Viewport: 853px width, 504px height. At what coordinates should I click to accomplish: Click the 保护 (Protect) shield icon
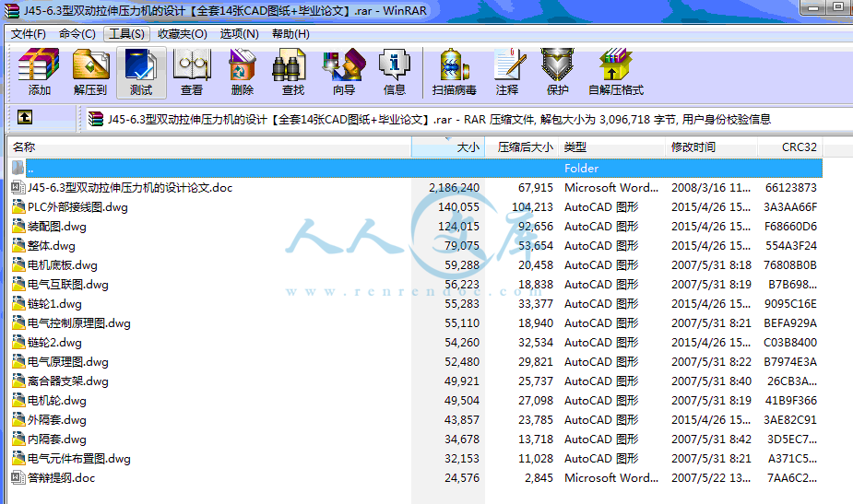[557, 64]
